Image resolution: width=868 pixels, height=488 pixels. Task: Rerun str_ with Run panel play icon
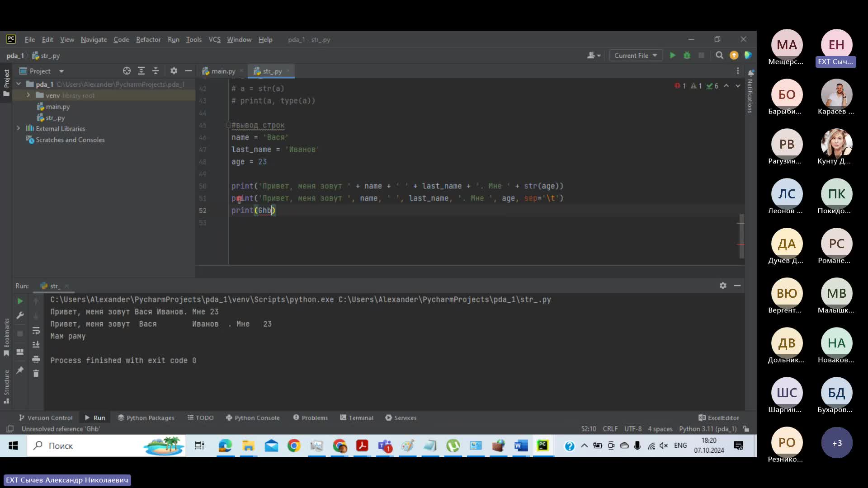coord(20,301)
